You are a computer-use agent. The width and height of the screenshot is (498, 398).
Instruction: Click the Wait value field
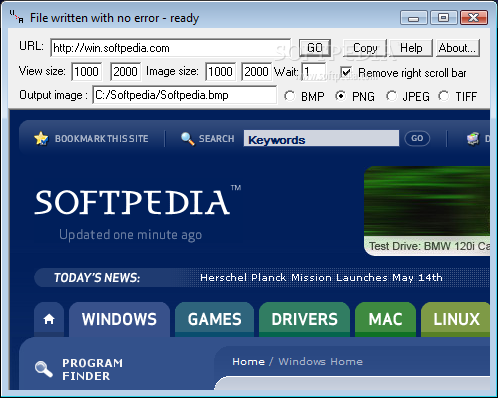314,72
